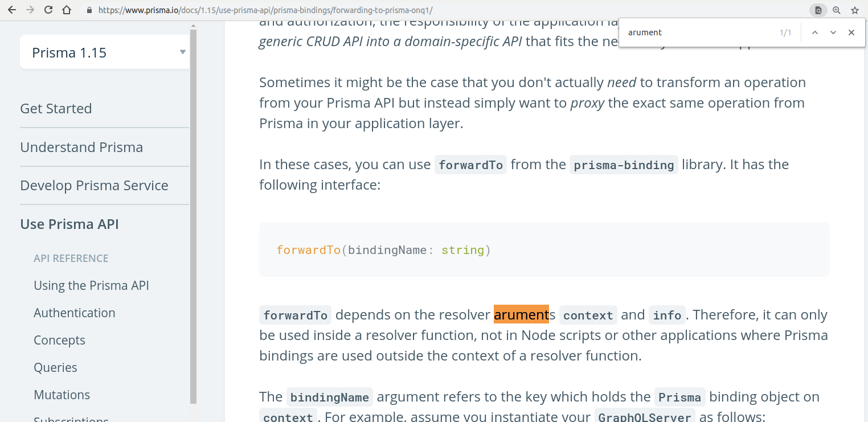This screenshot has width=868, height=422.
Task: Open the Mutations sidebar entry
Action: point(62,395)
